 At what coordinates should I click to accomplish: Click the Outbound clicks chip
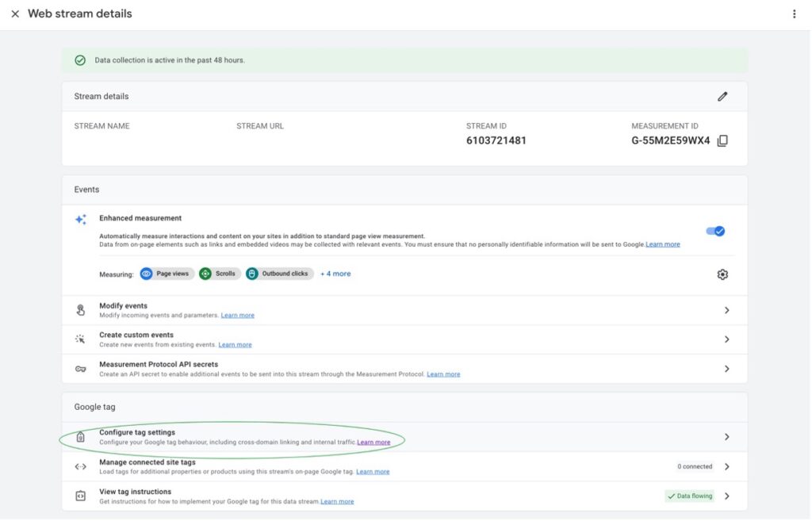click(x=279, y=274)
